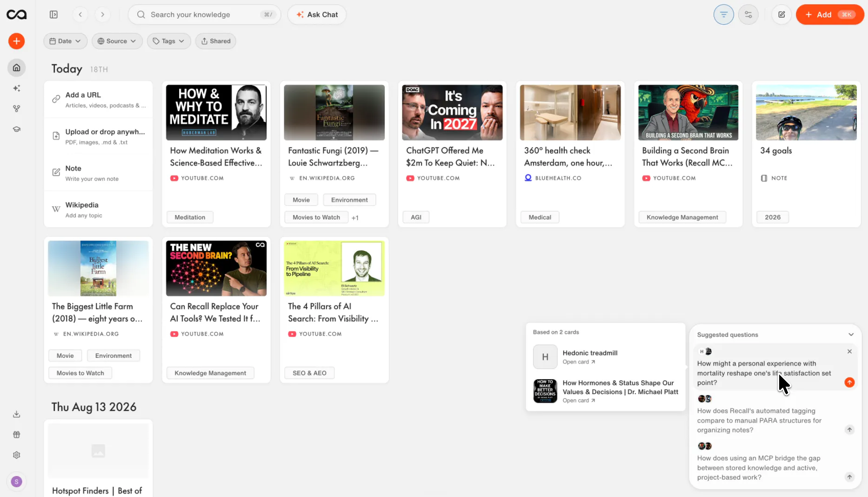Click Ask Chat button
The image size is (868, 497).
click(x=317, y=14)
